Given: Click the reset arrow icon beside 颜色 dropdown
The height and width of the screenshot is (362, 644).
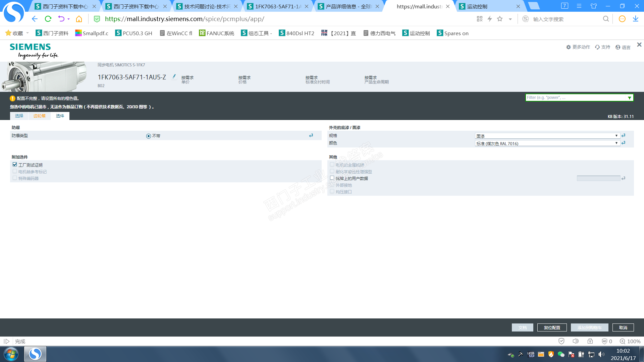Looking at the screenshot, I should (623, 143).
